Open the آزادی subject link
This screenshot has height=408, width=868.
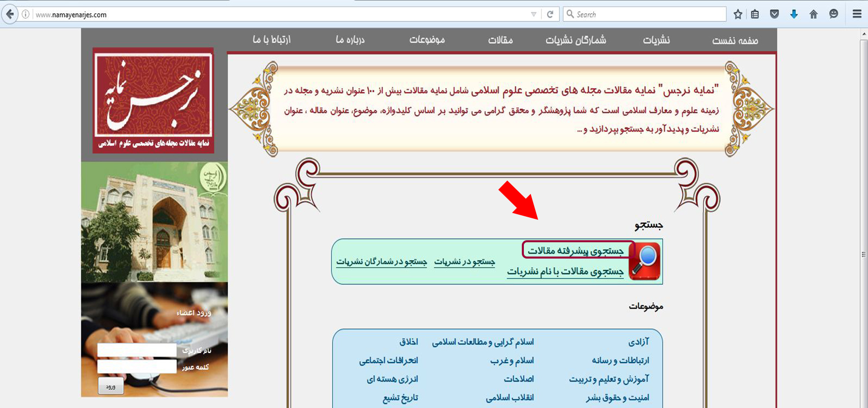[638, 342]
